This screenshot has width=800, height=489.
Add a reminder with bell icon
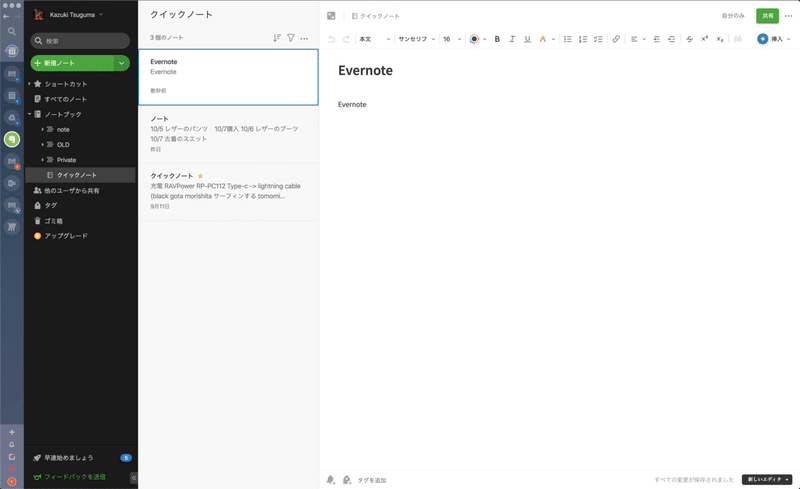331,480
